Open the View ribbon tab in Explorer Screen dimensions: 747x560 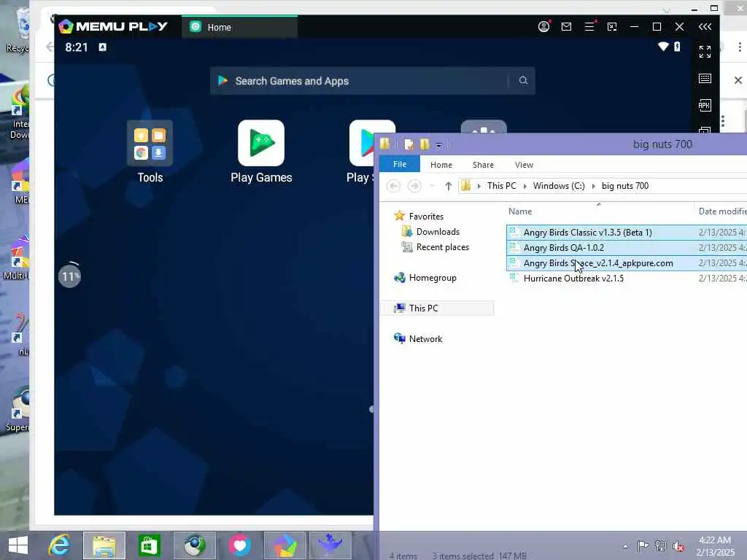click(x=524, y=165)
